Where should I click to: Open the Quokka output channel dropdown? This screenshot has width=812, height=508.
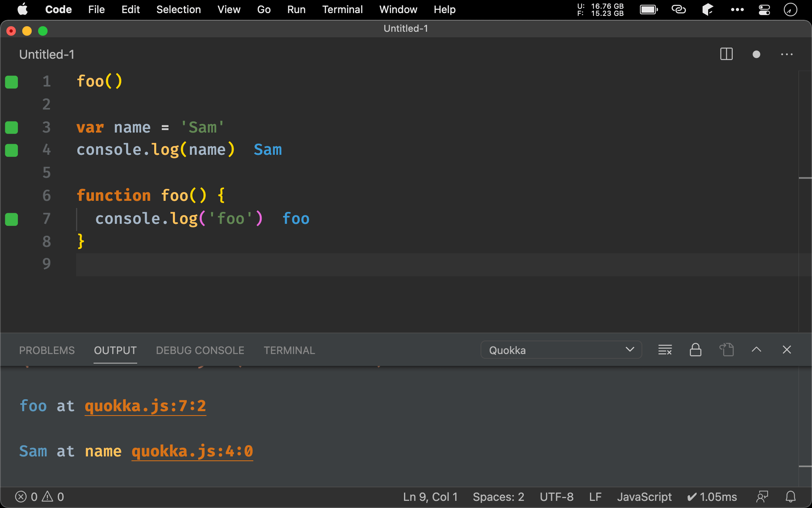[561, 350]
